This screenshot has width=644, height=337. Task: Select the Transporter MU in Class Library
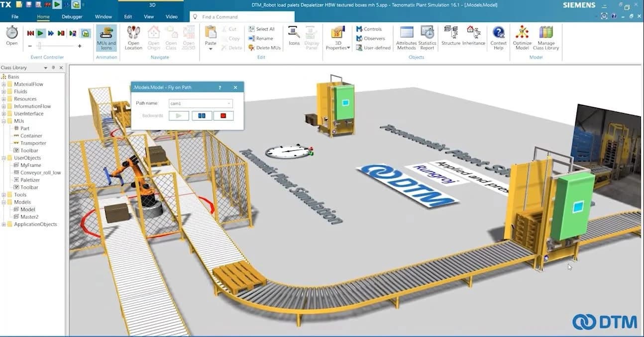click(29, 143)
